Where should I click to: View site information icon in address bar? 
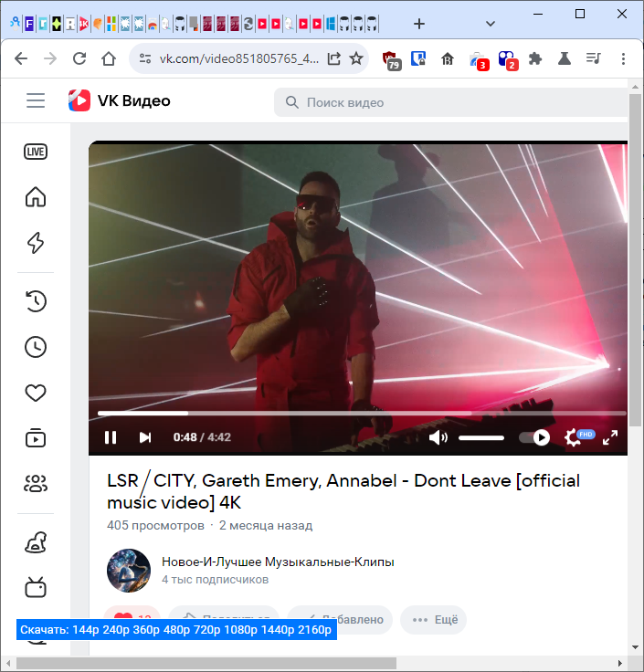click(x=145, y=58)
